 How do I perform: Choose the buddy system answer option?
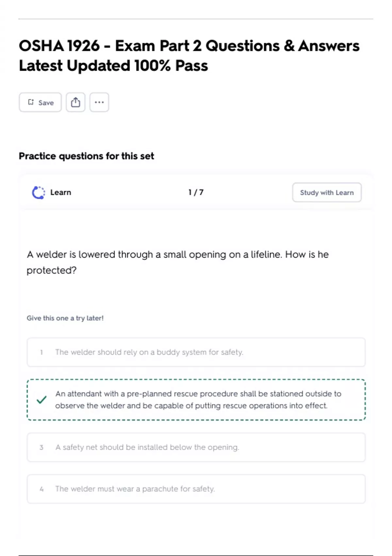pyautogui.click(x=196, y=352)
